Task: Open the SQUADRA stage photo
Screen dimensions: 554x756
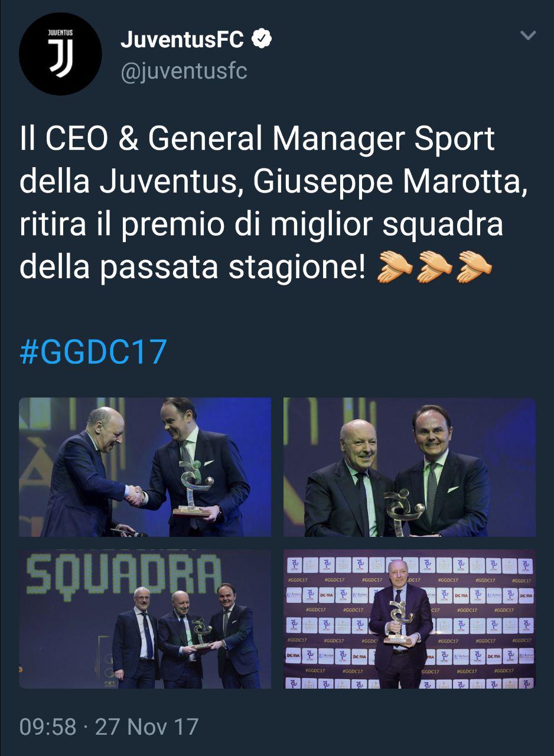Action: point(145,619)
